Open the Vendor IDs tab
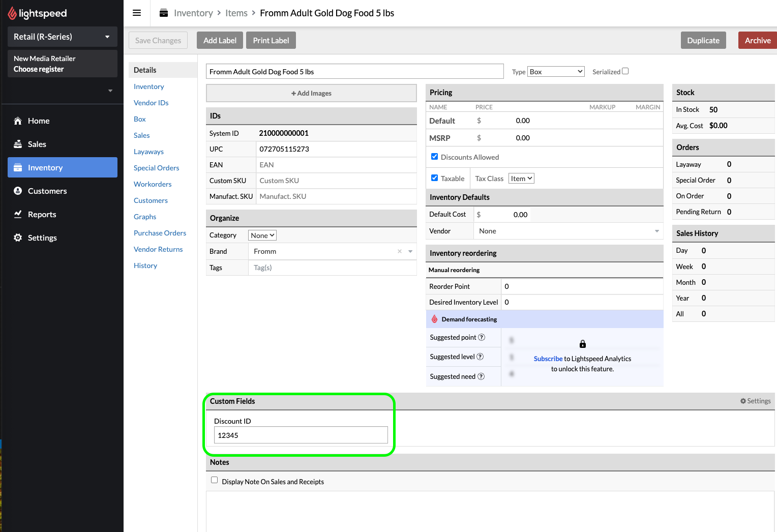Screen dimensions: 777x532 [151, 103]
